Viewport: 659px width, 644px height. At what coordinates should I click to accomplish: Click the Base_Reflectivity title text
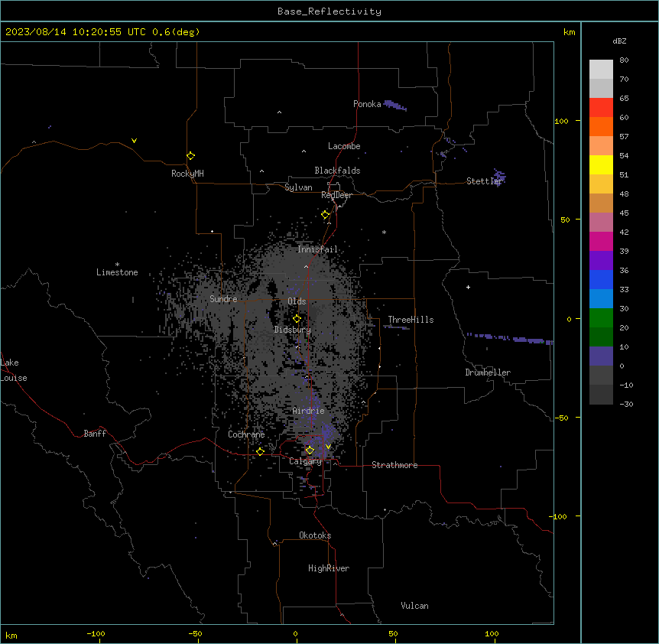point(329,11)
